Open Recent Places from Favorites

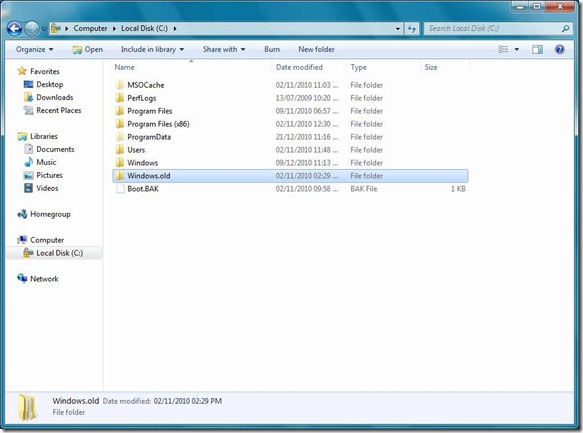59,110
